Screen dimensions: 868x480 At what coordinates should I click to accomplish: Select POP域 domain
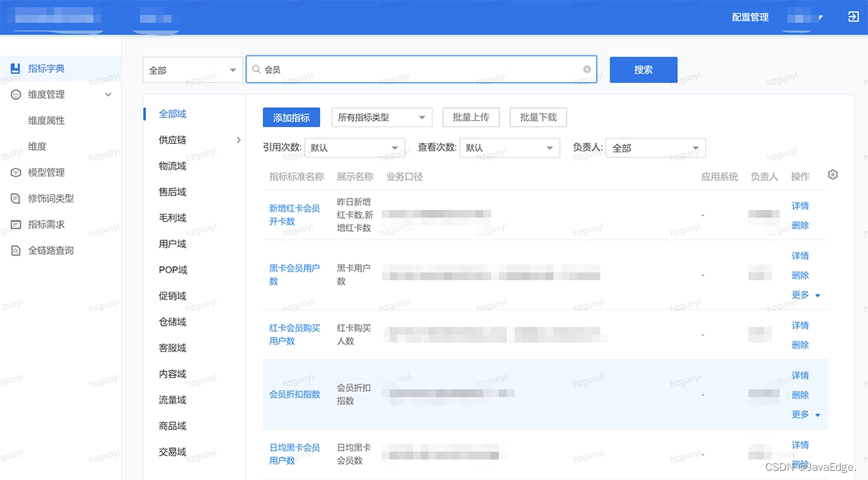(173, 270)
